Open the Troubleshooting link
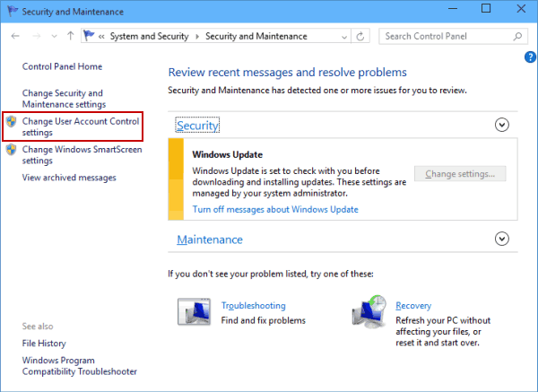 pos(253,306)
